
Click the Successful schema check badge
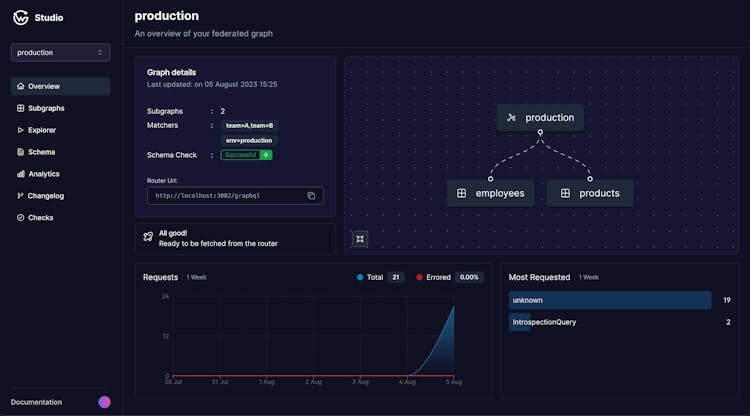click(240, 155)
